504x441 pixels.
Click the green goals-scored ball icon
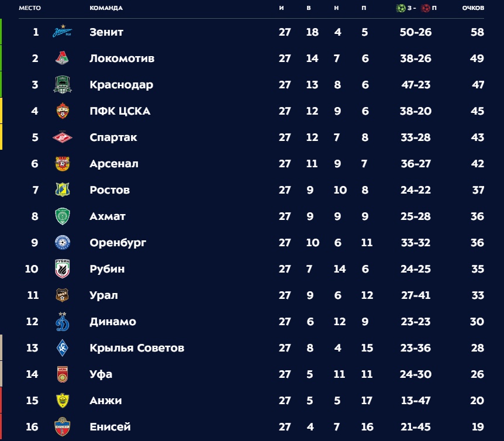[x=401, y=8]
